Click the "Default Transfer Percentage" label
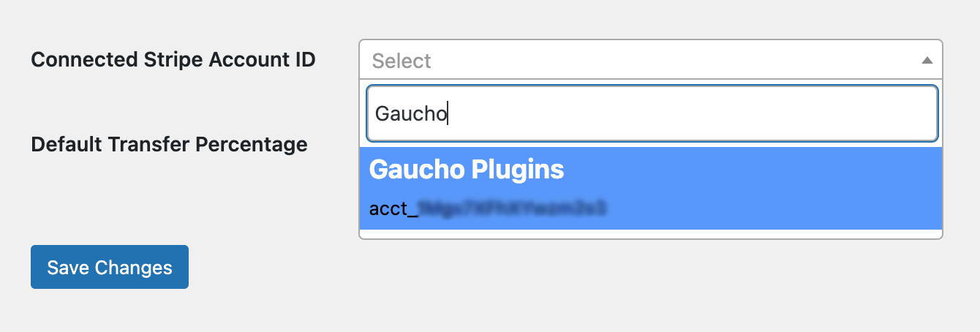Screen dimensions: 980x332 (x=169, y=144)
